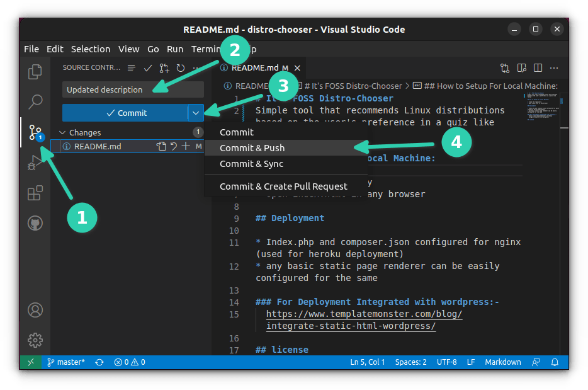
Task: Open the Extensions view
Action: point(35,192)
